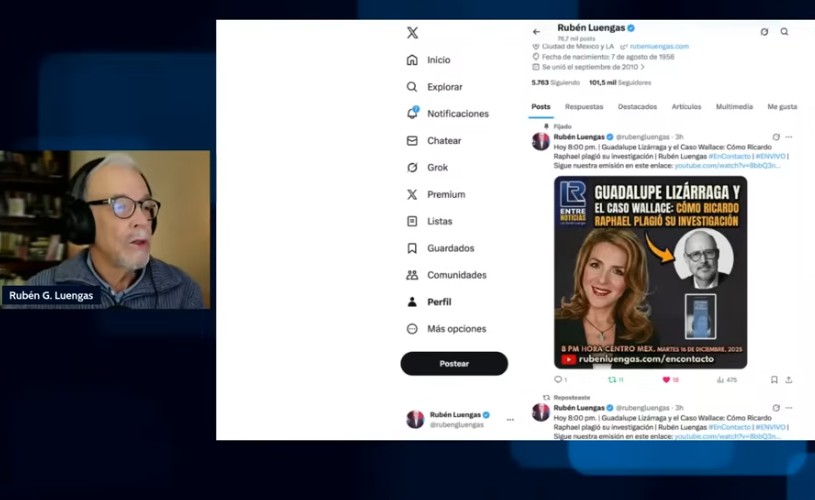Select the Destacados tab
The image size is (815, 500).
pos(637,107)
